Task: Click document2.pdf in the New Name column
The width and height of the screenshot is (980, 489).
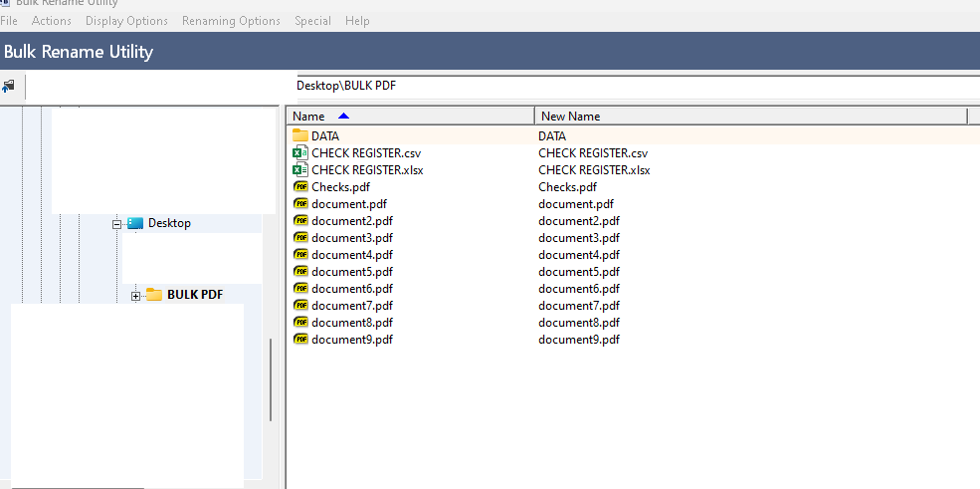Action: click(x=579, y=221)
